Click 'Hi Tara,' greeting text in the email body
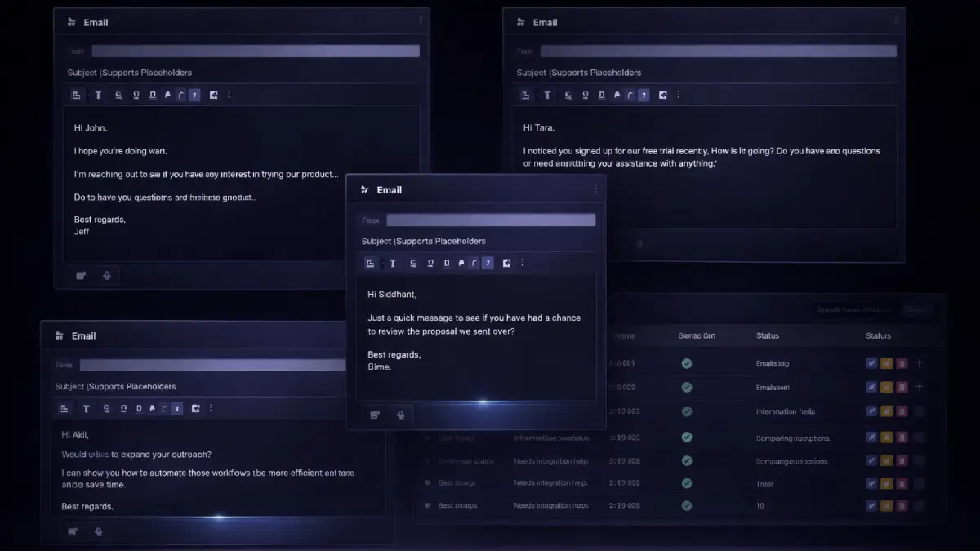The image size is (980, 551). [x=539, y=127]
